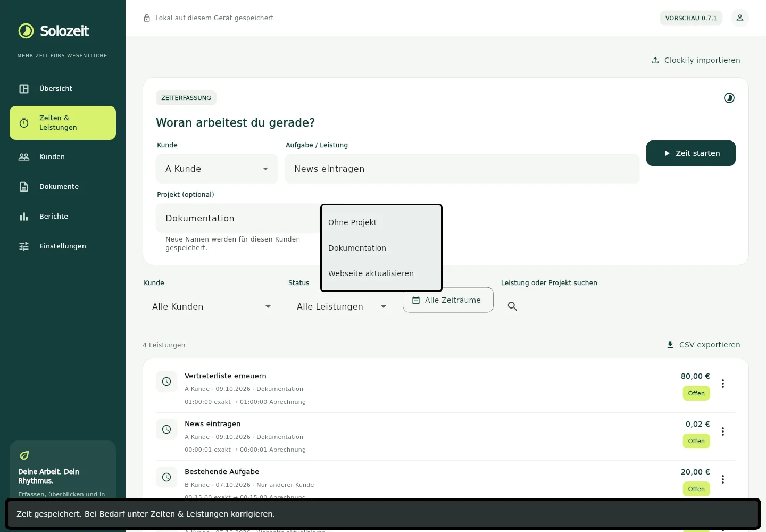Viewport: 766px width, 532px height.
Task: Focus the Aufgabe / Leistung field
Action: [462, 169]
